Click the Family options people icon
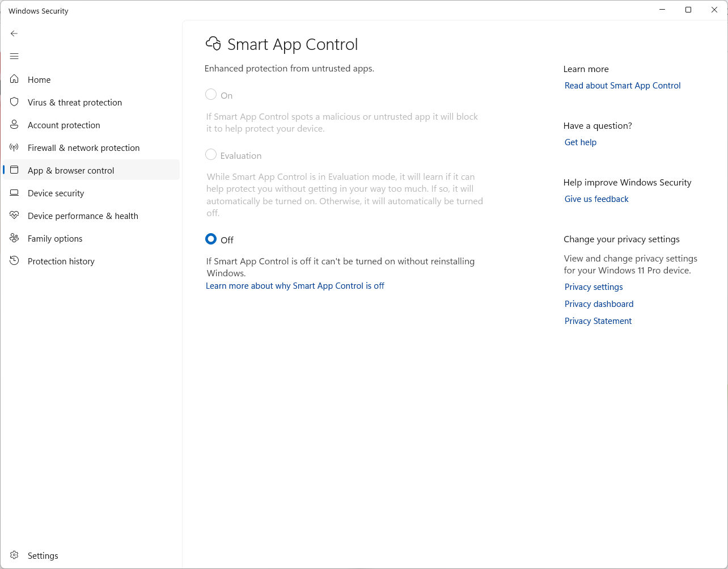This screenshot has width=728, height=569. (14, 238)
